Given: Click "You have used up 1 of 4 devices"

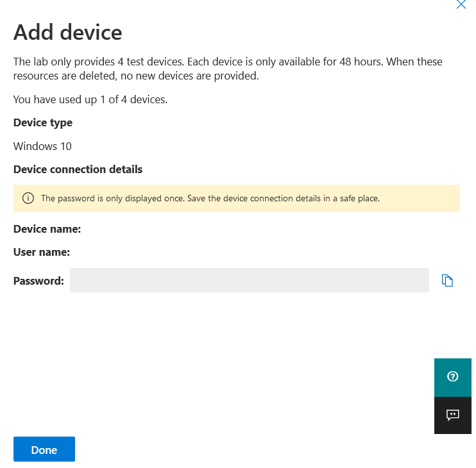Looking at the screenshot, I should tap(90, 99).
